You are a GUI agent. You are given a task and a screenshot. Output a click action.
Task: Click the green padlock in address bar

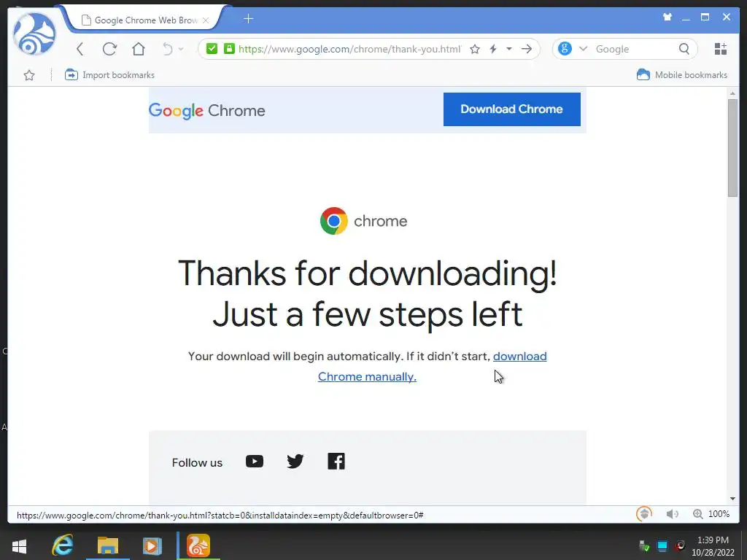pyautogui.click(x=229, y=49)
